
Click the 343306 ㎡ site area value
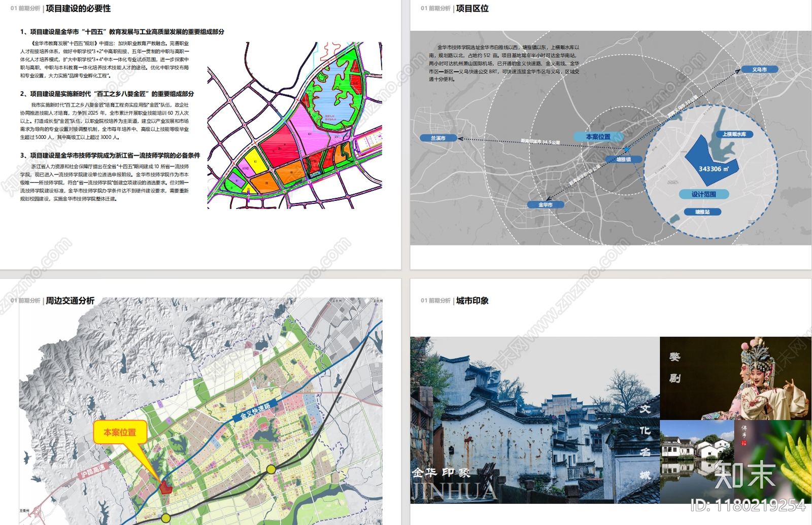pos(714,169)
